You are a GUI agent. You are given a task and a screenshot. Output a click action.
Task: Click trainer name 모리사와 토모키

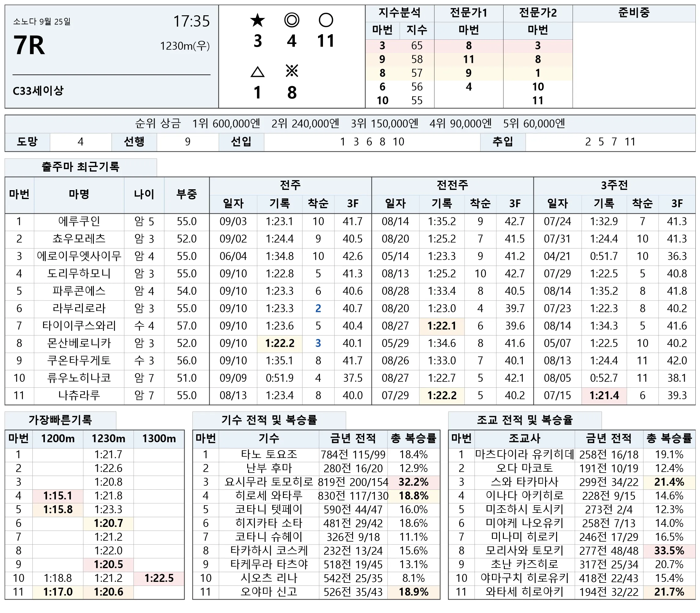pos(524,551)
